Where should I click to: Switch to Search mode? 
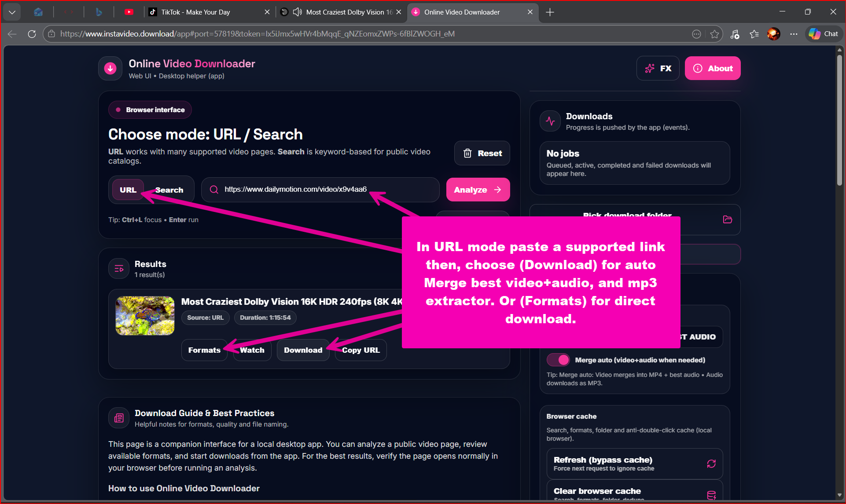point(169,190)
